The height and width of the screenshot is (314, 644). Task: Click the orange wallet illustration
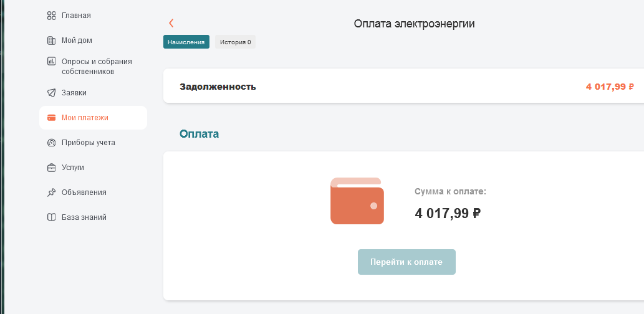click(357, 201)
